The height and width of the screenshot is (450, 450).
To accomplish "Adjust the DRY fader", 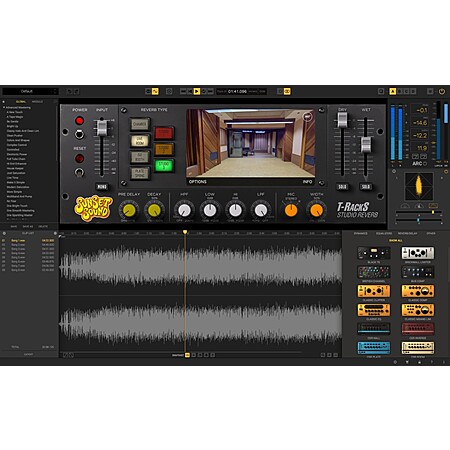I will click(x=342, y=120).
